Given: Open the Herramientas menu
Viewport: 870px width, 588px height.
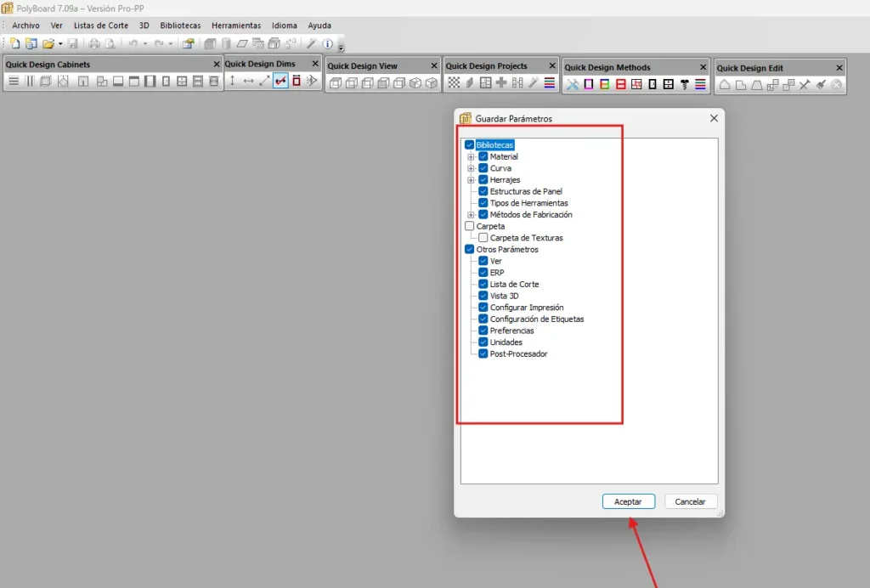Looking at the screenshot, I should (x=236, y=25).
